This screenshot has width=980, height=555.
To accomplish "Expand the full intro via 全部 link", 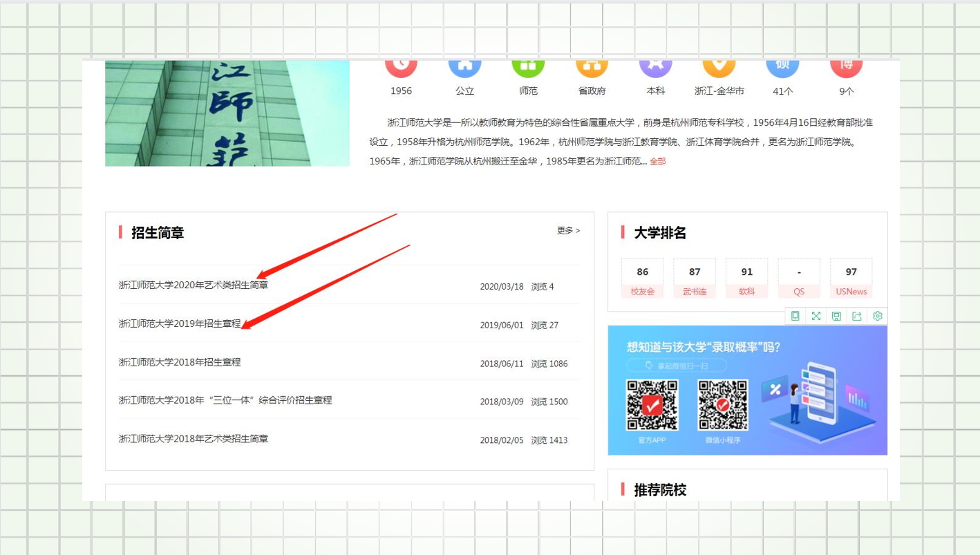I will point(657,162).
